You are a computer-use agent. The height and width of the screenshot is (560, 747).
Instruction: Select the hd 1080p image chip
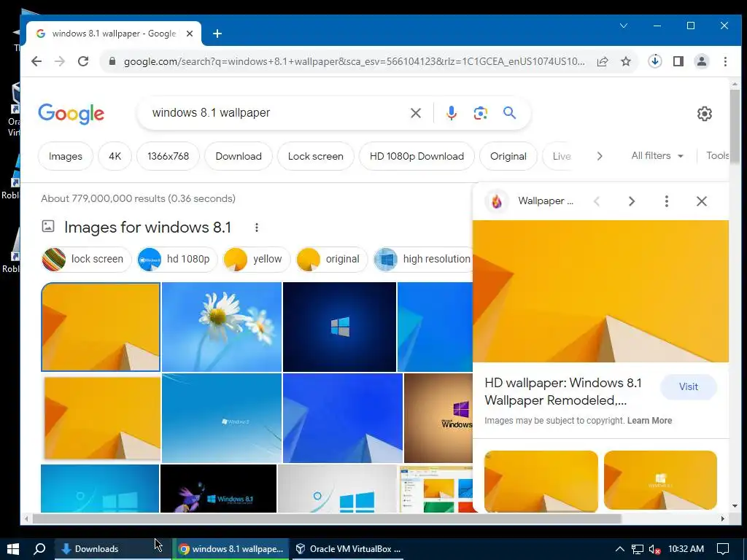177,259
